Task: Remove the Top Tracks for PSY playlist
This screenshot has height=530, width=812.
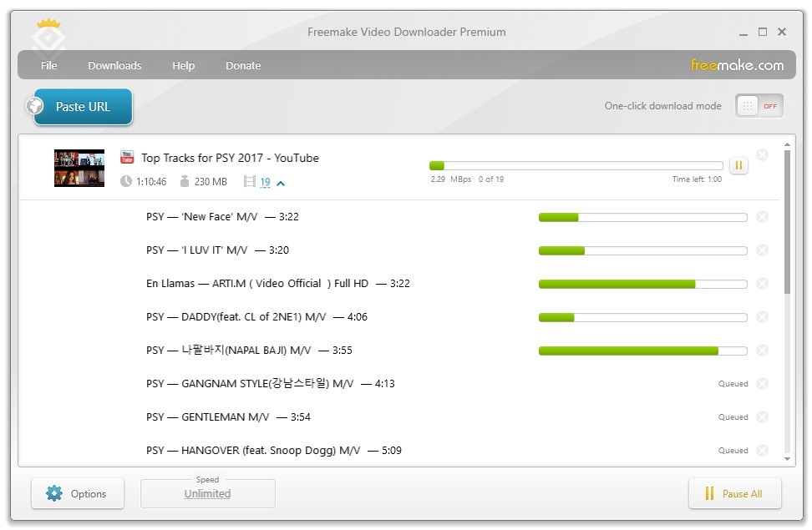Action: [x=762, y=154]
